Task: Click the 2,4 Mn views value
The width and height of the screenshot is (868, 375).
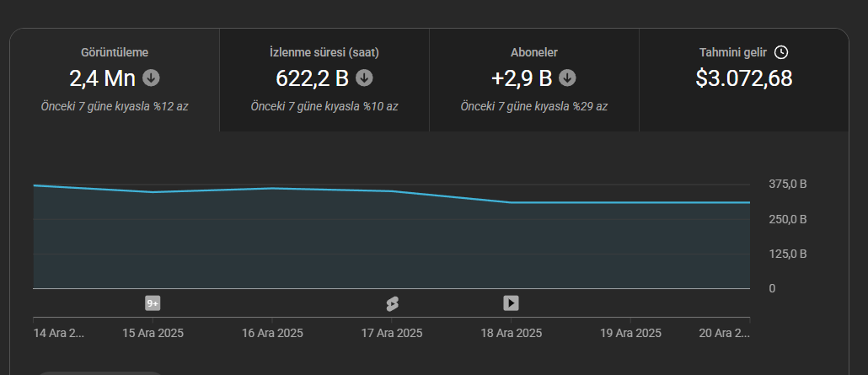Action: (x=103, y=78)
